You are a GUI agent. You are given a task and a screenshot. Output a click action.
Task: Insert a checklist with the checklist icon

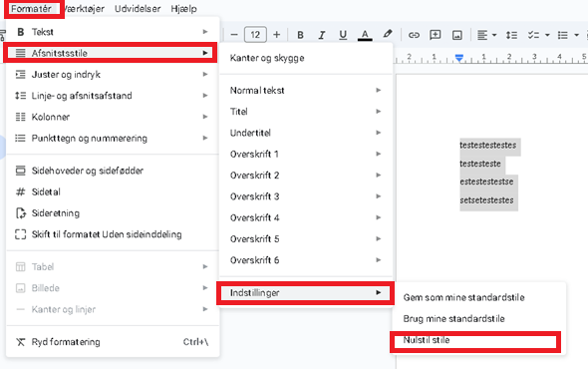pos(533,35)
